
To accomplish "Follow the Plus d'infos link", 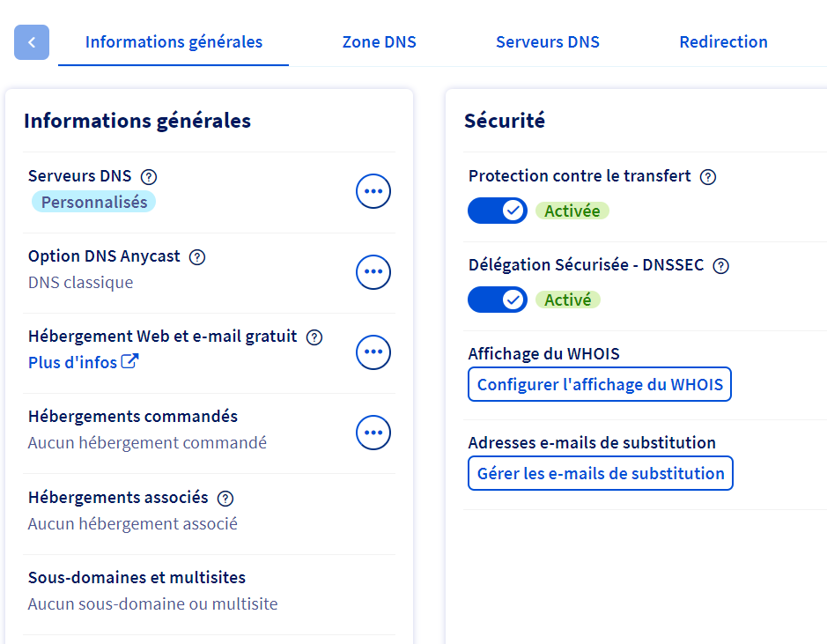I will click(73, 362).
